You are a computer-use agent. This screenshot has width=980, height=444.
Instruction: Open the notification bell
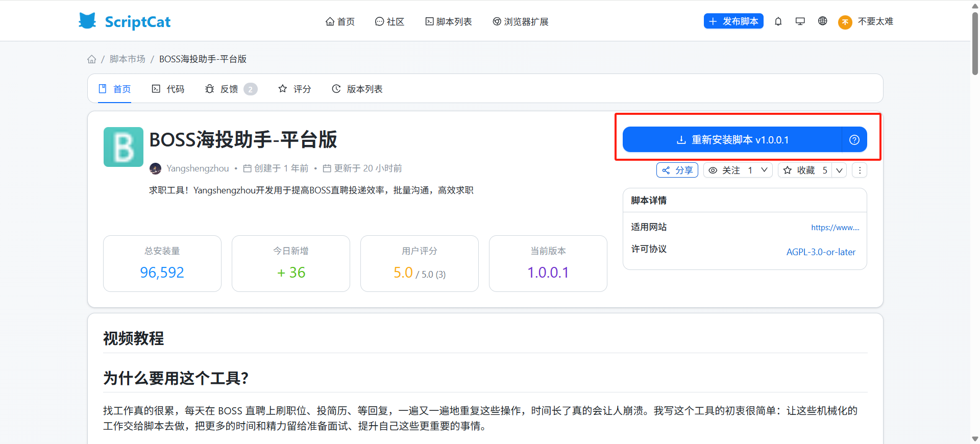coord(778,21)
